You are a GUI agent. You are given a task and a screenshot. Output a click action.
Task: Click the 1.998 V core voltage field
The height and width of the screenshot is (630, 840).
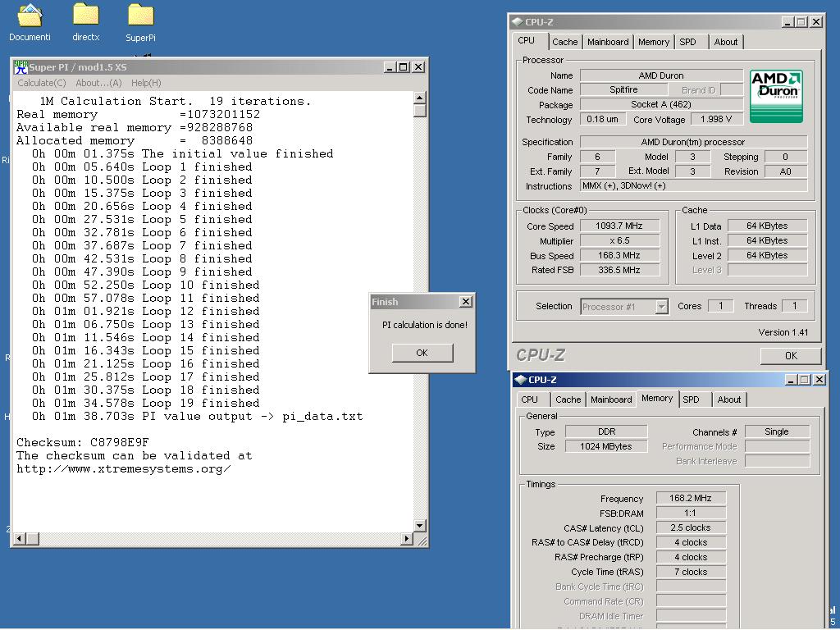coord(716,120)
